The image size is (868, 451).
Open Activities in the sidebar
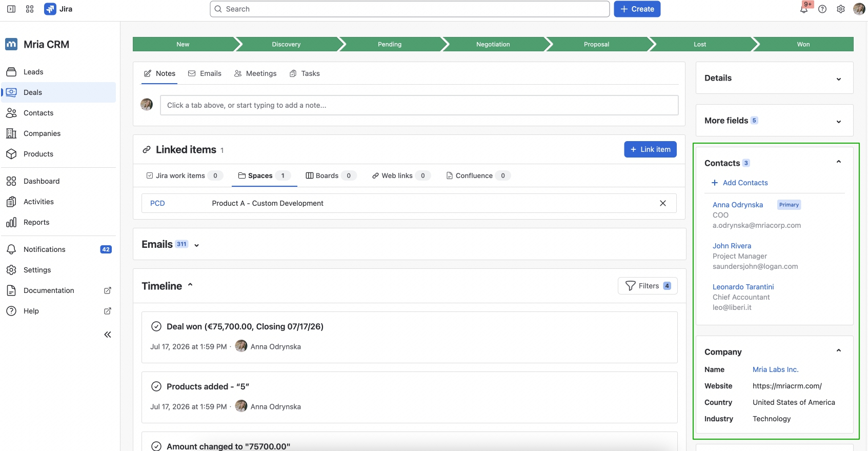pyautogui.click(x=58, y=202)
